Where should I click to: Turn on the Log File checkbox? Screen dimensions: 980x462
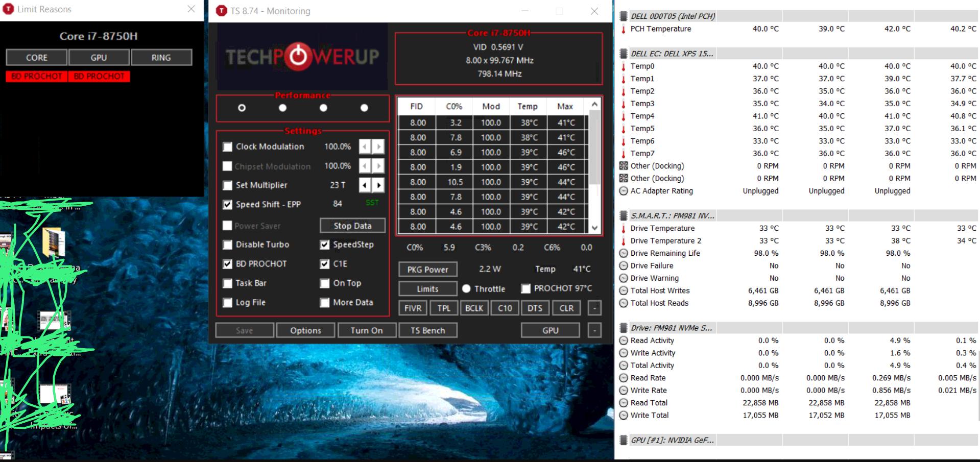pyautogui.click(x=227, y=303)
